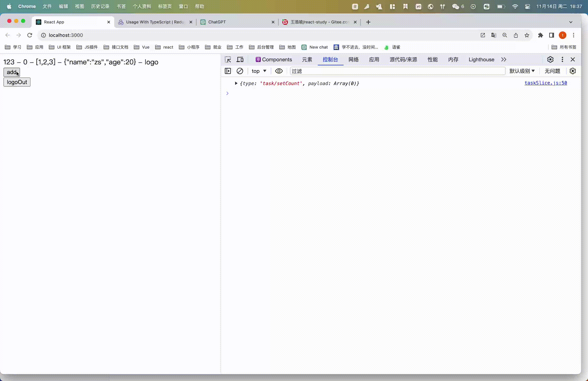This screenshot has width=588, height=381.
Task: Open DevTools settings gear
Action: tap(550, 59)
